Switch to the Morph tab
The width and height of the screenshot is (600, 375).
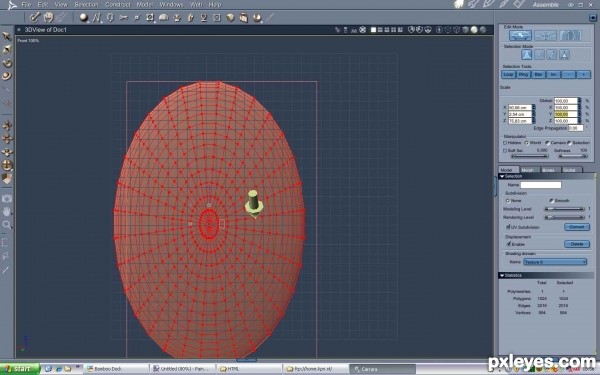527,170
